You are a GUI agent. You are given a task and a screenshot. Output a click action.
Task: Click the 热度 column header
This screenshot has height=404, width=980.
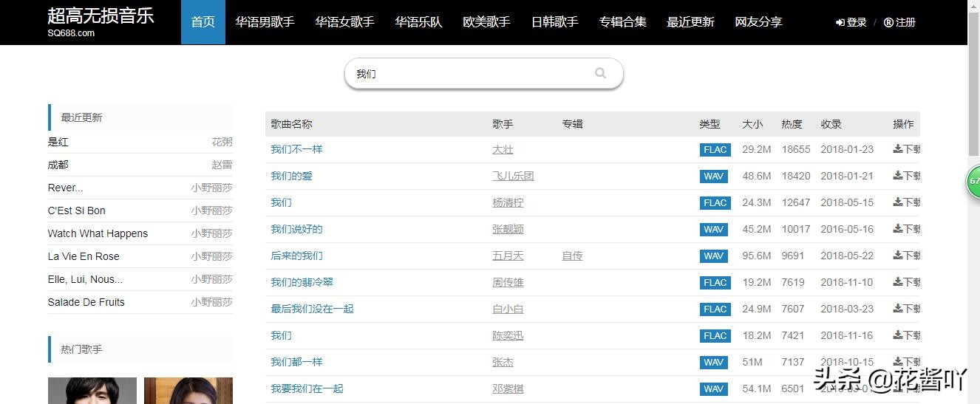[792, 124]
